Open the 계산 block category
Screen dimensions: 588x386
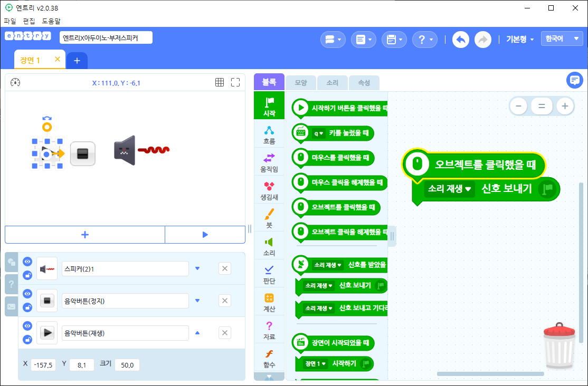[x=269, y=302]
